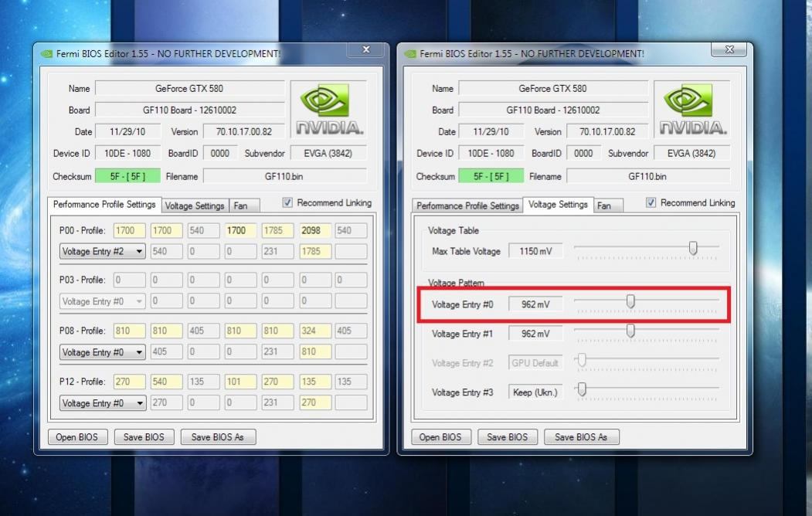The width and height of the screenshot is (812, 516).
Task: Click the P12 profile field showing 101
Action: tap(240, 382)
